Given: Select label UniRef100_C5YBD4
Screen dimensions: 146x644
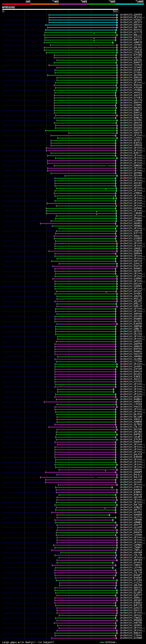Looking at the screenshot, I should click(131, 90).
